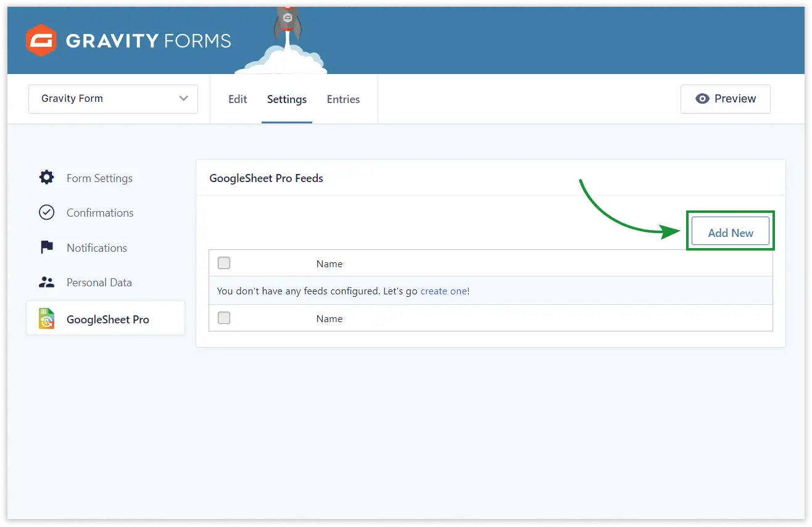Open Form Settings via gear icon

pyautogui.click(x=47, y=178)
